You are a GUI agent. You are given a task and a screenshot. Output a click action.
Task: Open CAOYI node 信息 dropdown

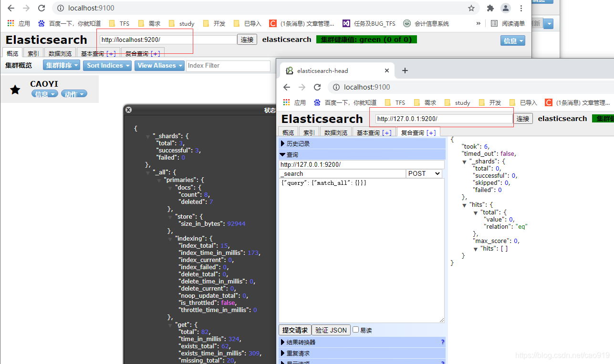45,94
